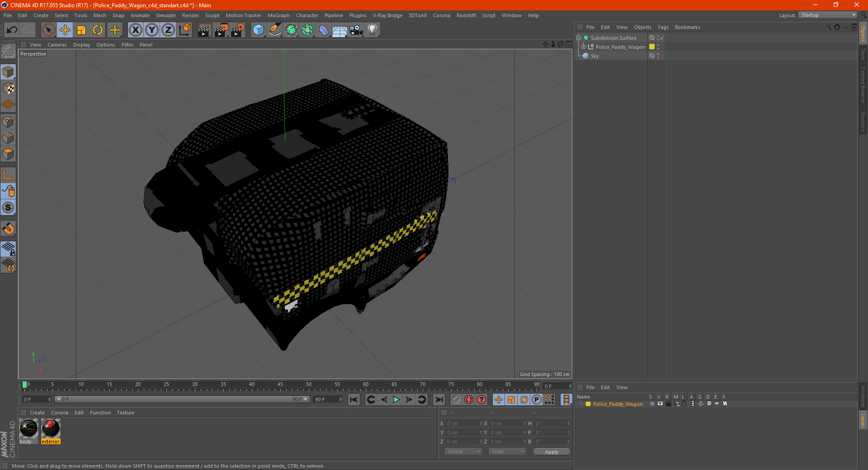
Task: Open the Redshift menu
Action: [466, 15]
